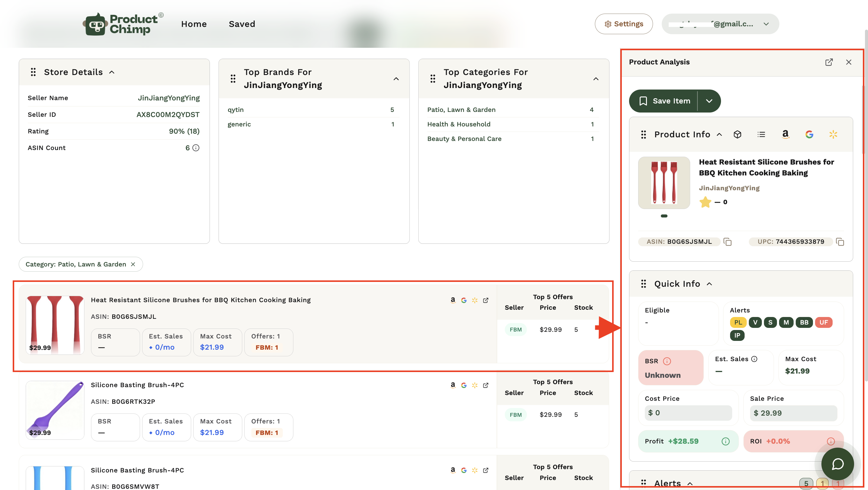Open B0G6RTK32P listing on Amazon
Screen dimensions: 868x490
pos(453,385)
